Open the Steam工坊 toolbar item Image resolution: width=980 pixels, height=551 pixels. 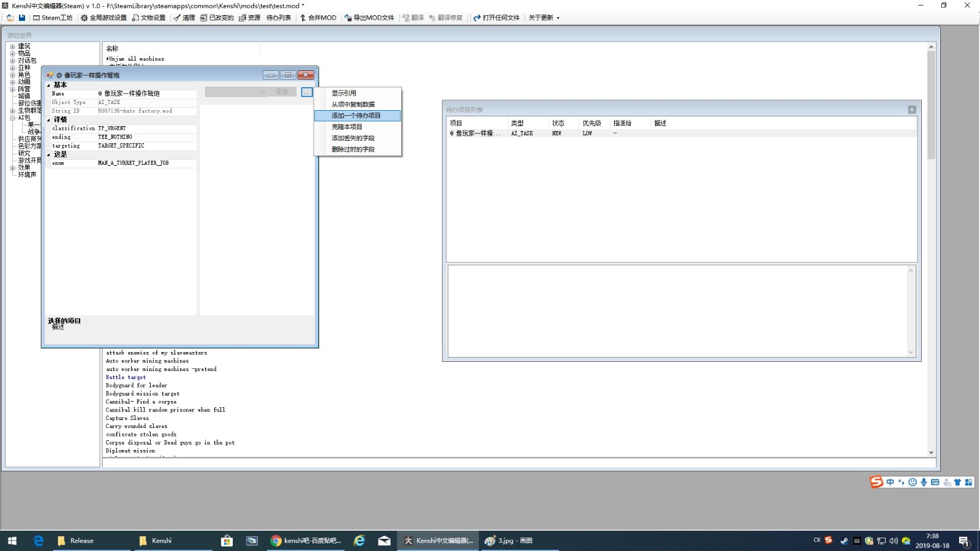(x=53, y=18)
